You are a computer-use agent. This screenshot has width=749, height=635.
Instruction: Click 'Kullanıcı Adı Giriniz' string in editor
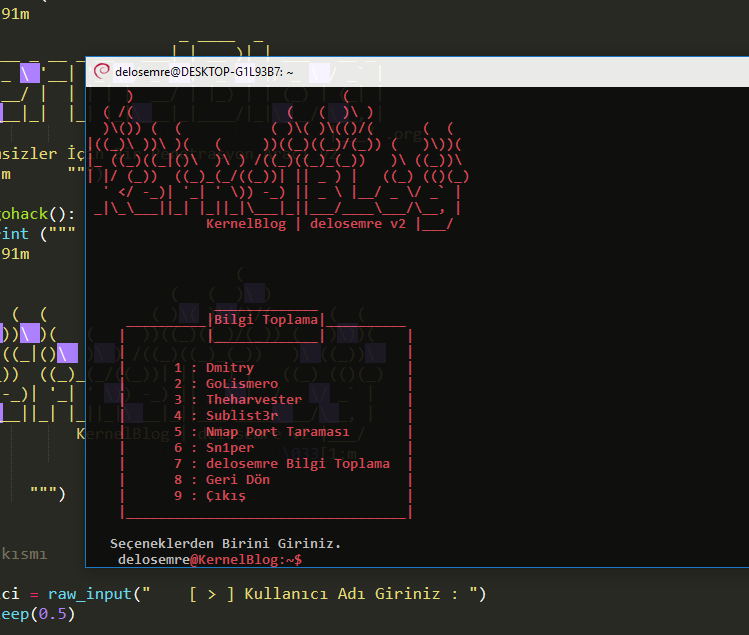pyautogui.click(x=342, y=594)
